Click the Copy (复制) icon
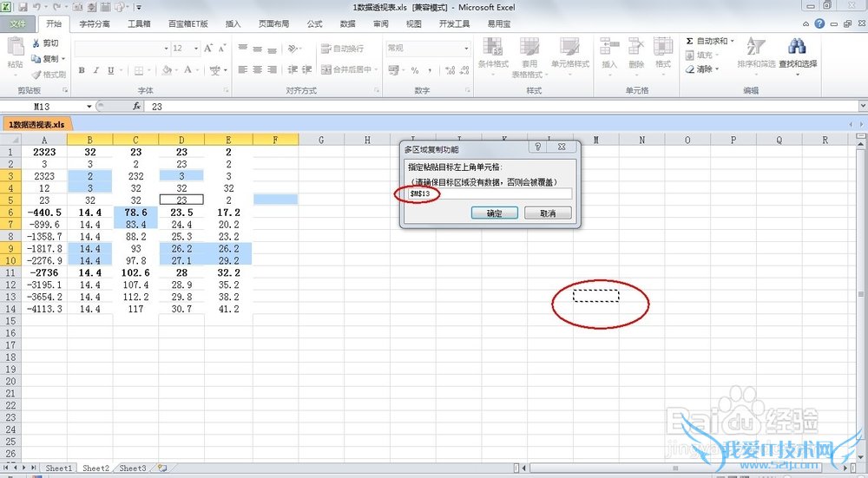Image resolution: width=868 pixels, height=478 pixels. pyautogui.click(x=36, y=58)
